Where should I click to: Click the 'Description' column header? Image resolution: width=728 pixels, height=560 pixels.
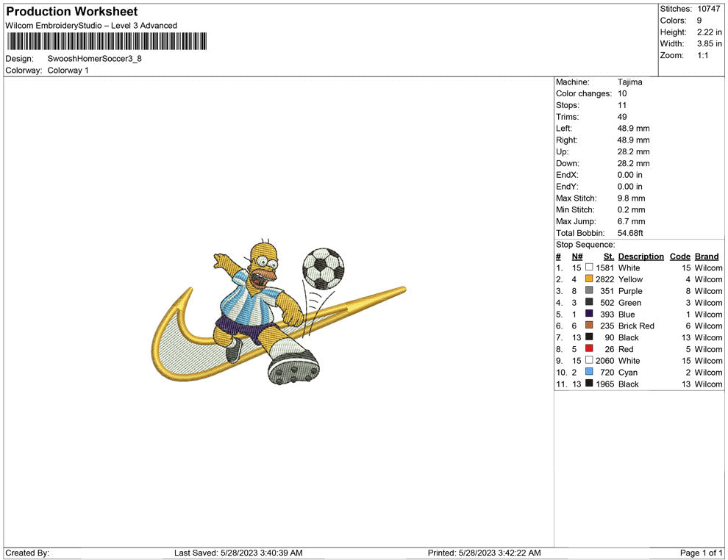tap(641, 256)
